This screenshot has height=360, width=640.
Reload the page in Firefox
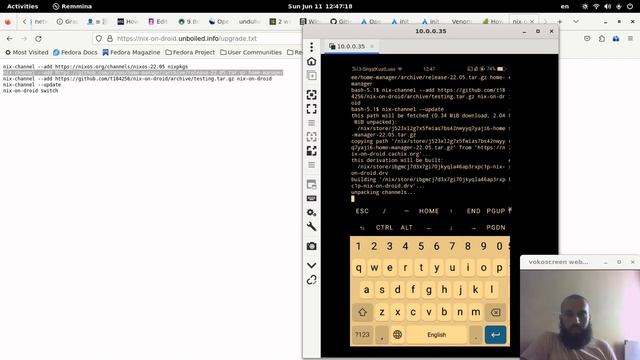coord(38,38)
